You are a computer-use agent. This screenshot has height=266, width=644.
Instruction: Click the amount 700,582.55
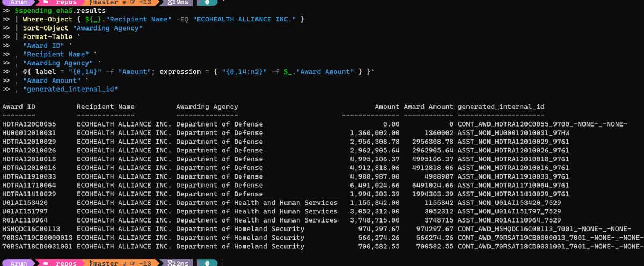coord(379,246)
